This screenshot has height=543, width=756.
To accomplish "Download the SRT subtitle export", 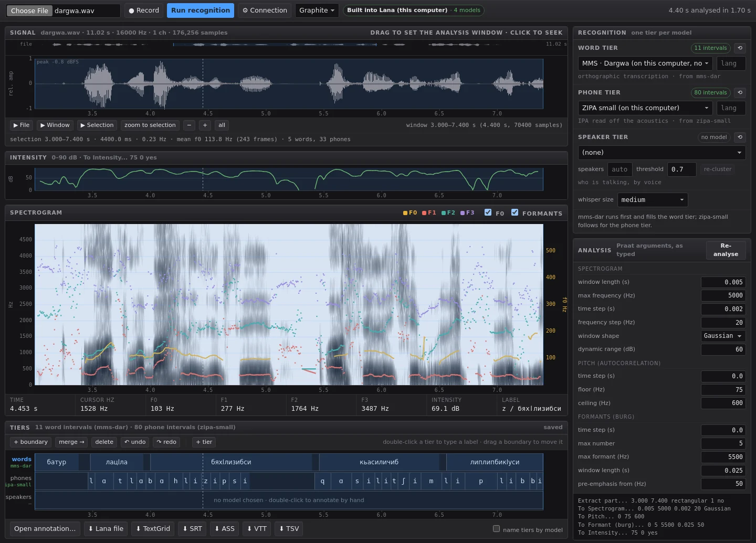I will 192,529.
